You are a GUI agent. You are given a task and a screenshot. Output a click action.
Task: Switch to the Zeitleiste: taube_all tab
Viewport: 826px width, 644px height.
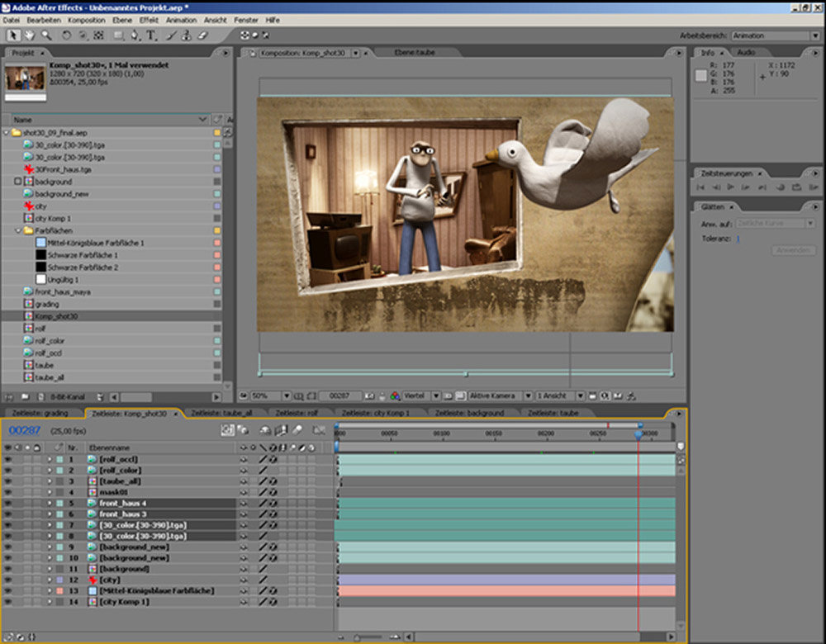coord(221,413)
